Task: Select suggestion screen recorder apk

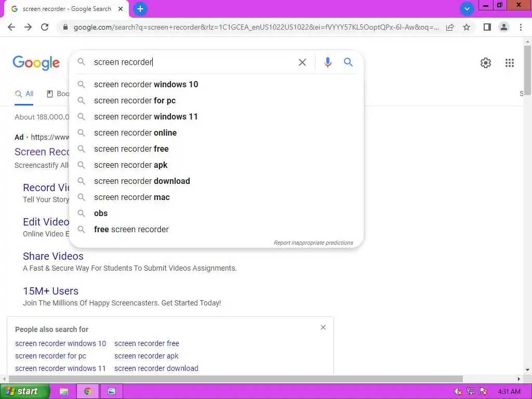Action: tap(216, 165)
